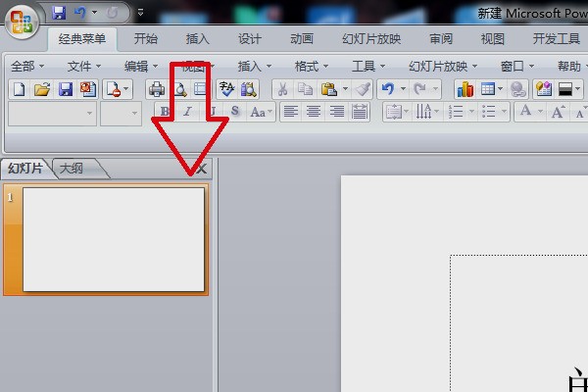Viewport: 588px width, 392px height.
Task: Paste with the clipboard icon
Action: click(328, 89)
